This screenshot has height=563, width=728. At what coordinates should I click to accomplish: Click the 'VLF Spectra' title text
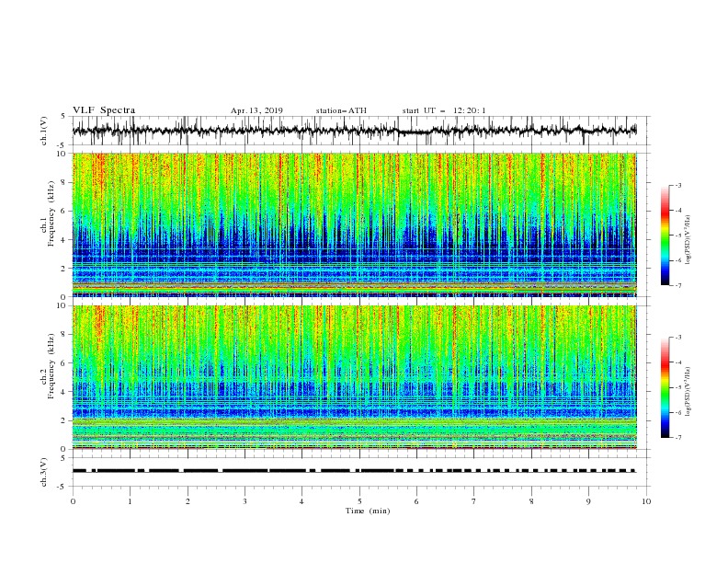(x=104, y=110)
